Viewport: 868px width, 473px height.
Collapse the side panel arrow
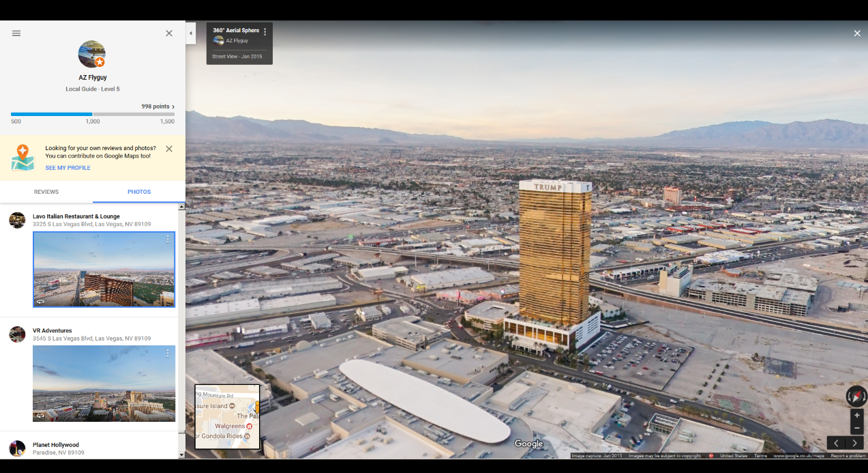click(x=191, y=33)
